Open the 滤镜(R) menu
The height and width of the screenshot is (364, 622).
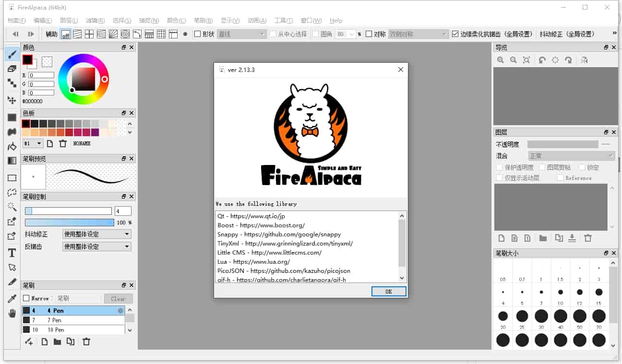95,21
